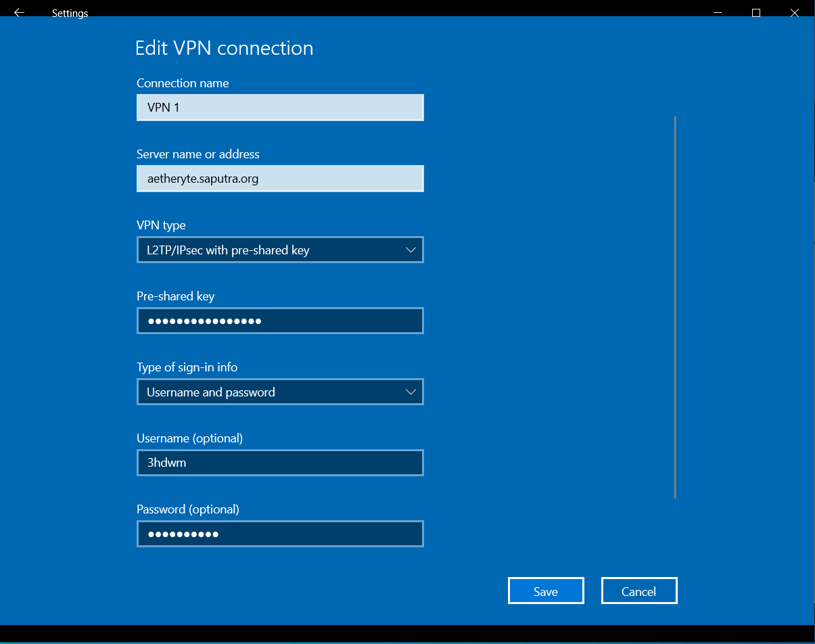
Task: Select the server address field aetheryte.saputra.org
Action: point(280,178)
